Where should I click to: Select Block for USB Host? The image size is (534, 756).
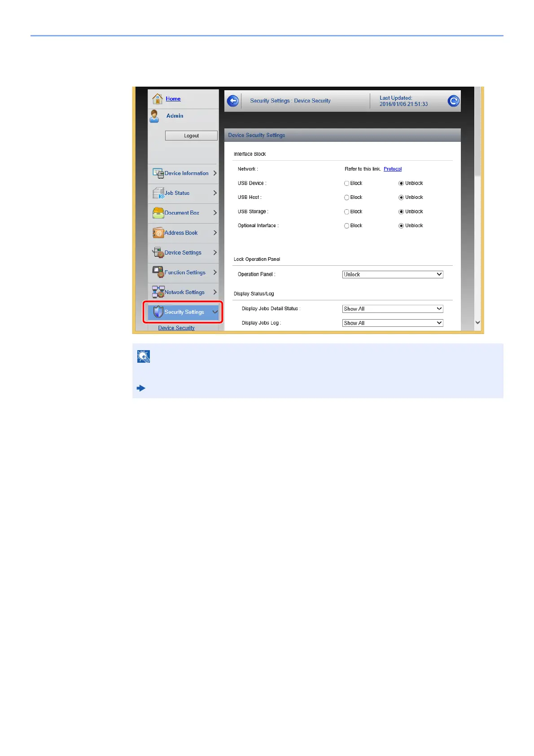pos(346,198)
